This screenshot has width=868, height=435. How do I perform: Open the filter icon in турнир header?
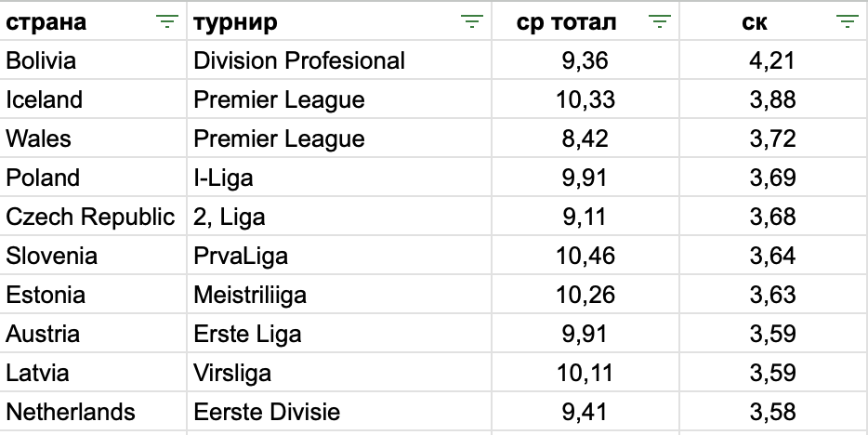(x=472, y=22)
